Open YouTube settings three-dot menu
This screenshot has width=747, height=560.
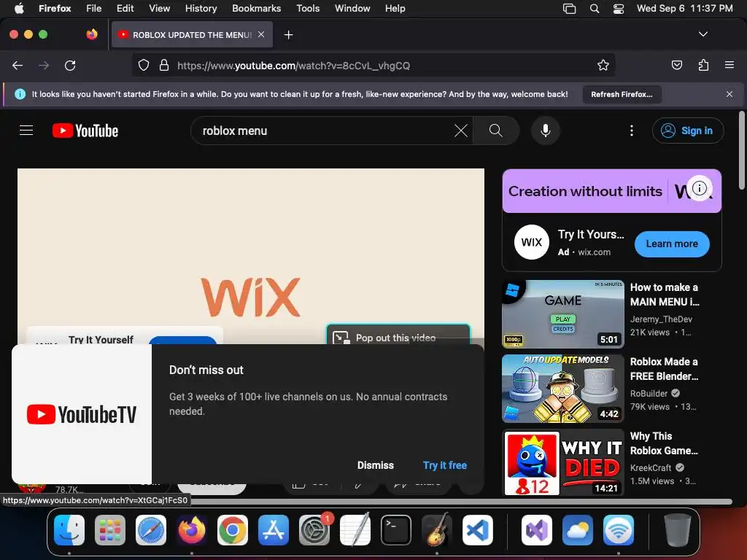point(632,131)
